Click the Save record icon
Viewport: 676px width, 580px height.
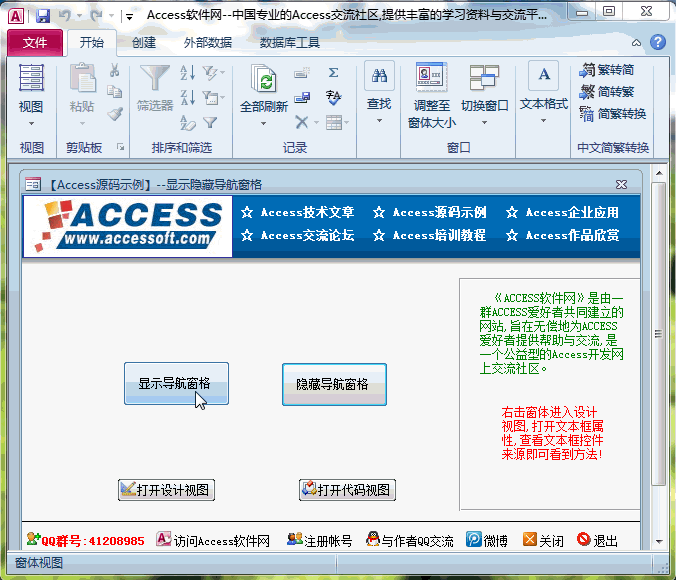pos(302,98)
